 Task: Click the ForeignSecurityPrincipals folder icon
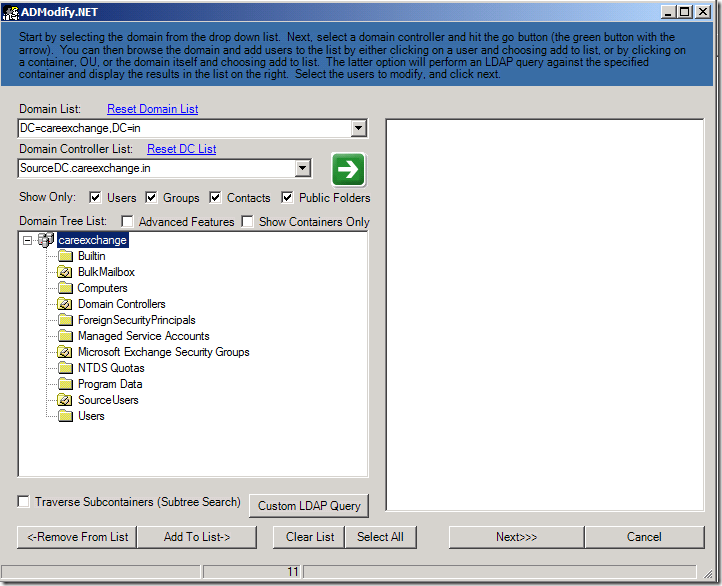(x=65, y=320)
